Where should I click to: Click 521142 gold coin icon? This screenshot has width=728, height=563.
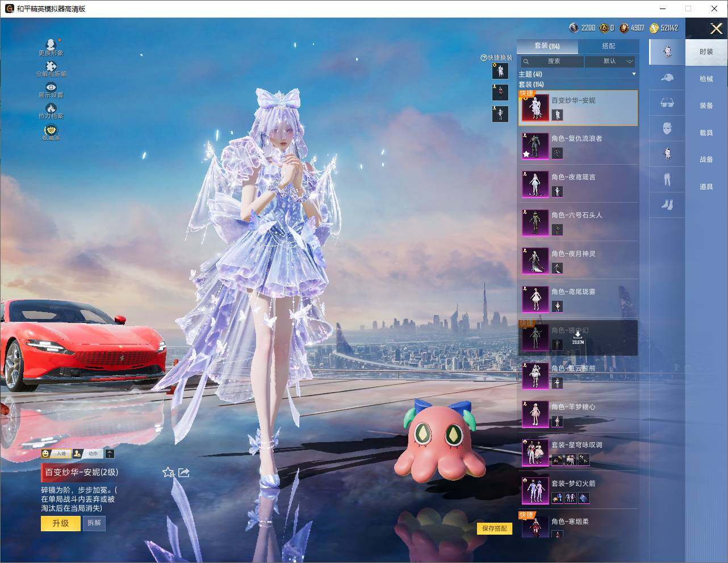coord(654,28)
